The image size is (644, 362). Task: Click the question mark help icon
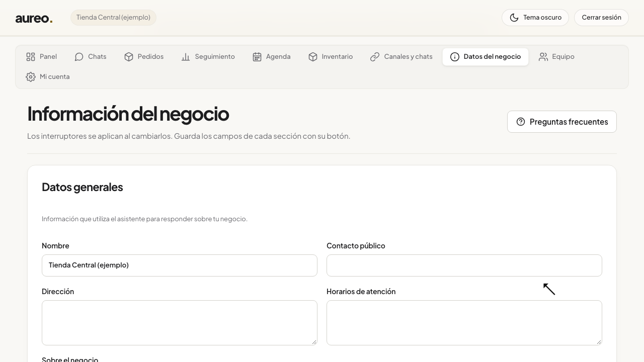pos(521,122)
